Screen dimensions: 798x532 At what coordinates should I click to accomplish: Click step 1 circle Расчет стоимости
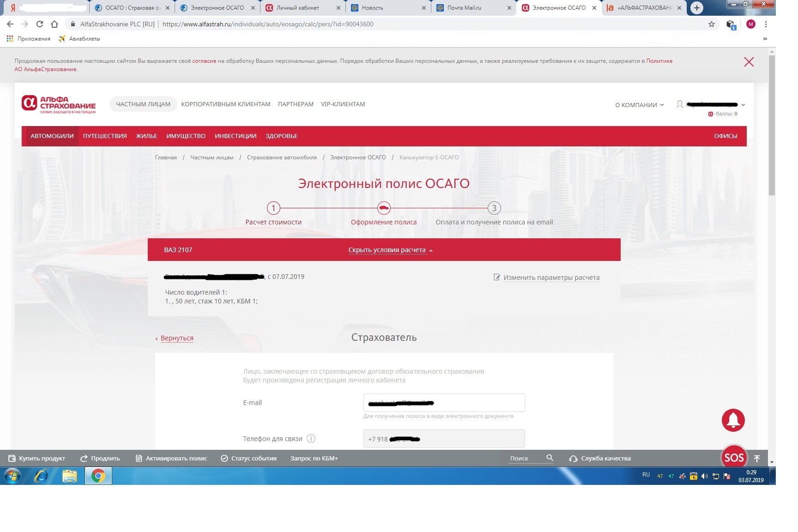(x=273, y=208)
